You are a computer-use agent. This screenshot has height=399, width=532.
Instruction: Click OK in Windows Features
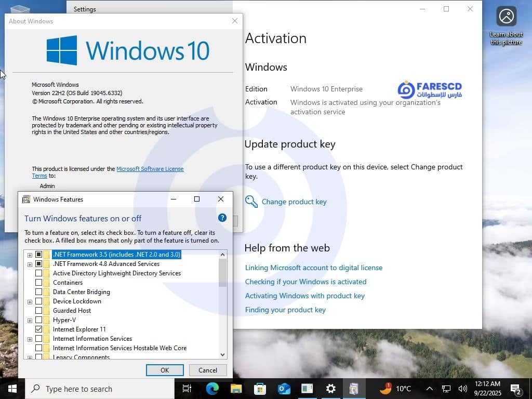[x=165, y=370]
